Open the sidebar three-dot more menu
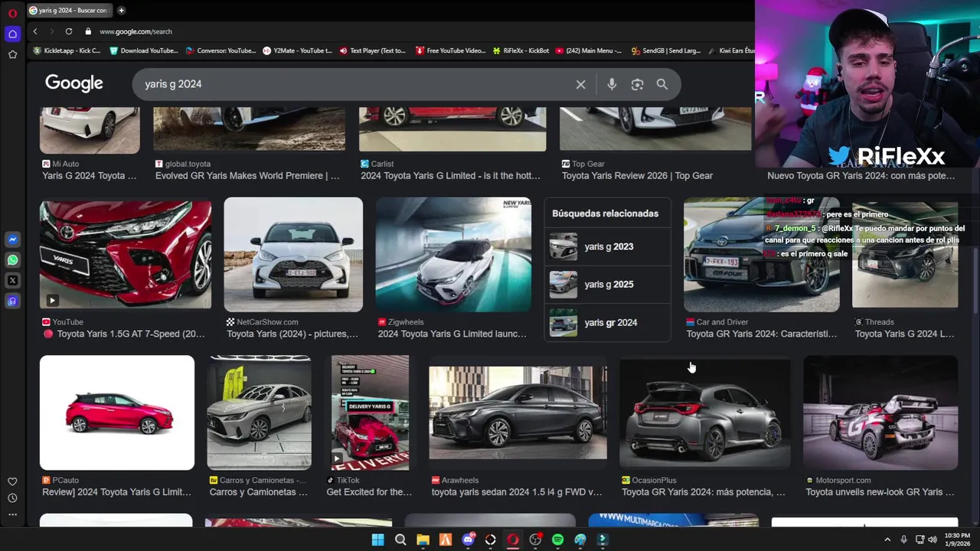 click(12, 514)
